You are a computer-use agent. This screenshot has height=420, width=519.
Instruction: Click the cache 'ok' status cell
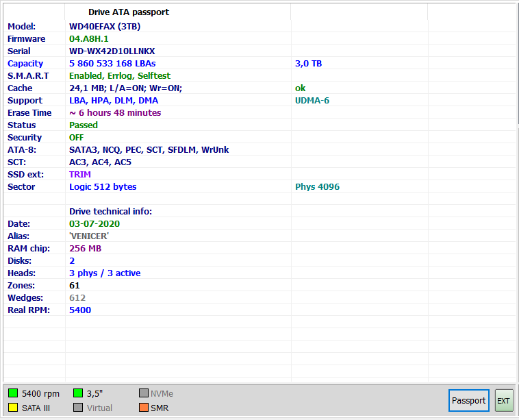tap(300, 88)
